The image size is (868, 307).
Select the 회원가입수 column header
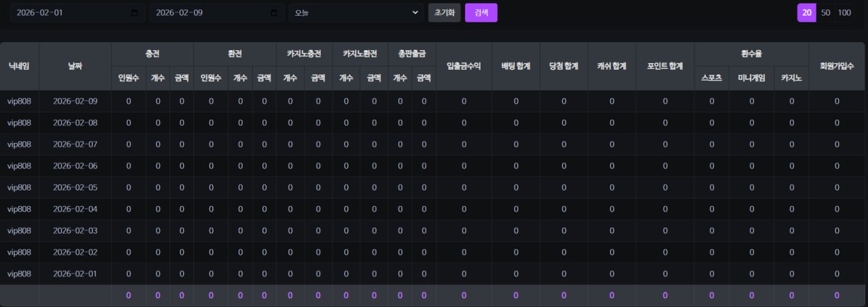pyautogui.click(x=837, y=66)
